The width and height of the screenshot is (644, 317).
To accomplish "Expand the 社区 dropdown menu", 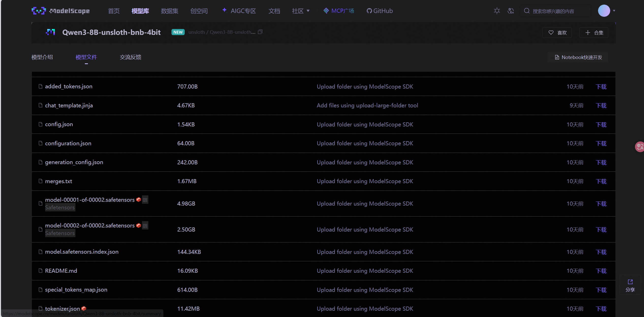I will click(301, 11).
